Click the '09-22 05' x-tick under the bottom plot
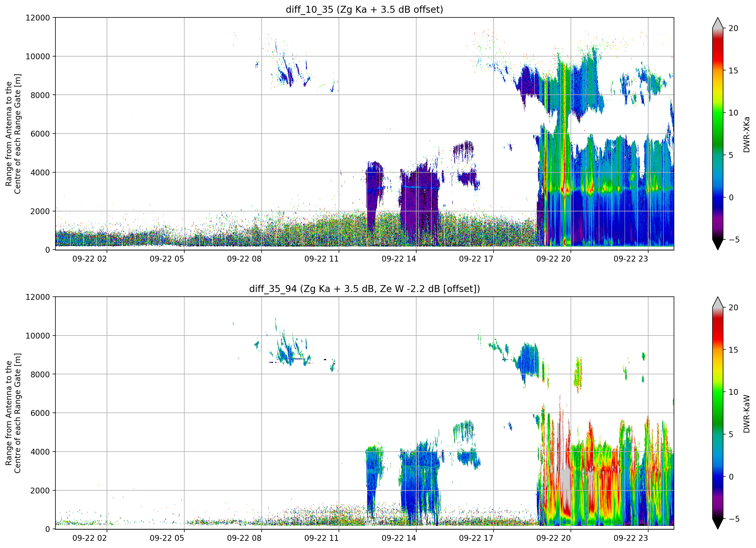Image resolution: width=756 pixels, height=548 pixels. [x=167, y=538]
